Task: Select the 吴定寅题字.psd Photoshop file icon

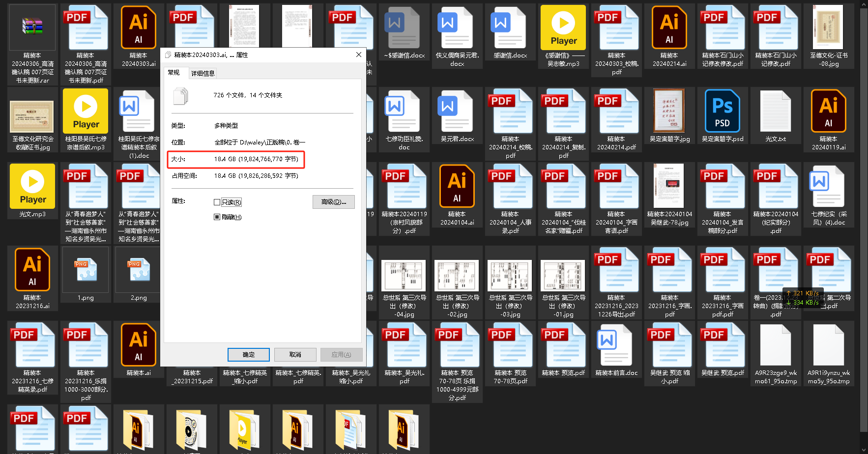Action: (x=722, y=111)
